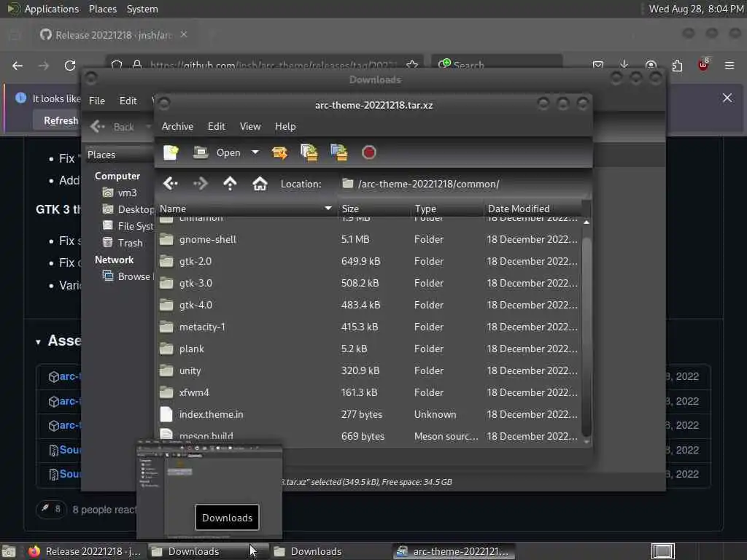Select the xfwm4 folder
Viewport: 747px width, 560px height.
pyautogui.click(x=368, y=393)
